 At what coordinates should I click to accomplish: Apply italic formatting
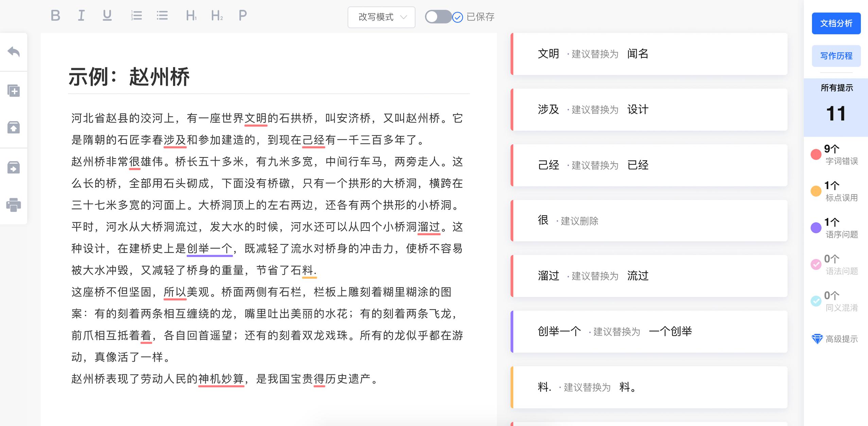point(81,16)
